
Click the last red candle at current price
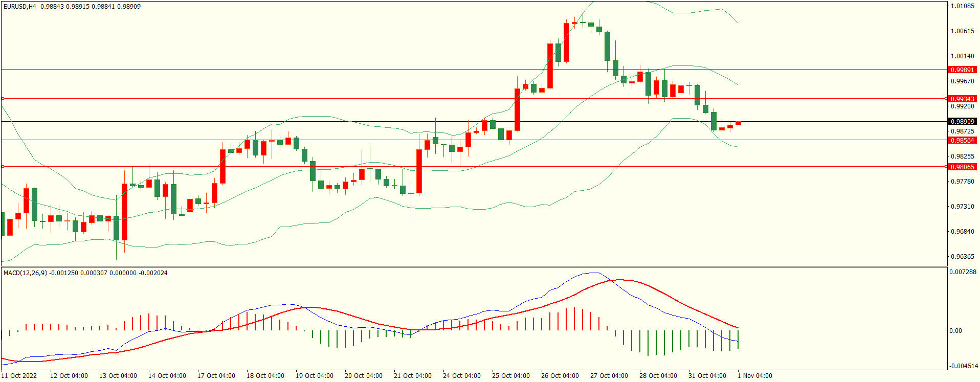point(738,123)
